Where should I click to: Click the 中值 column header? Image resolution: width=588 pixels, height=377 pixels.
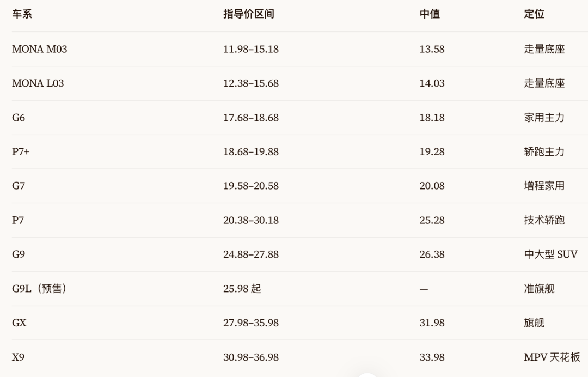coord(430,14)
